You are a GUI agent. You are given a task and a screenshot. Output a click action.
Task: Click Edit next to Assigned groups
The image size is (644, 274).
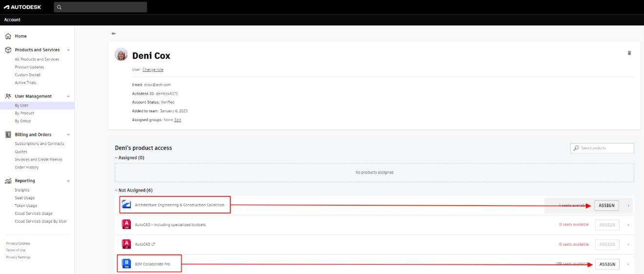(178, 120)
